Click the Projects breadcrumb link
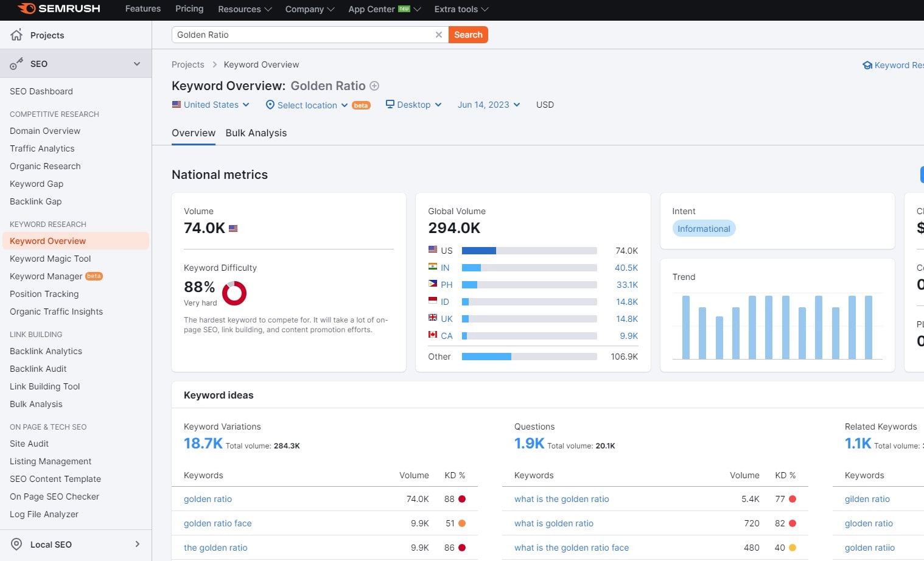Image resolution: width=924 pixels, height=561 pixels. tap(188, 64)
